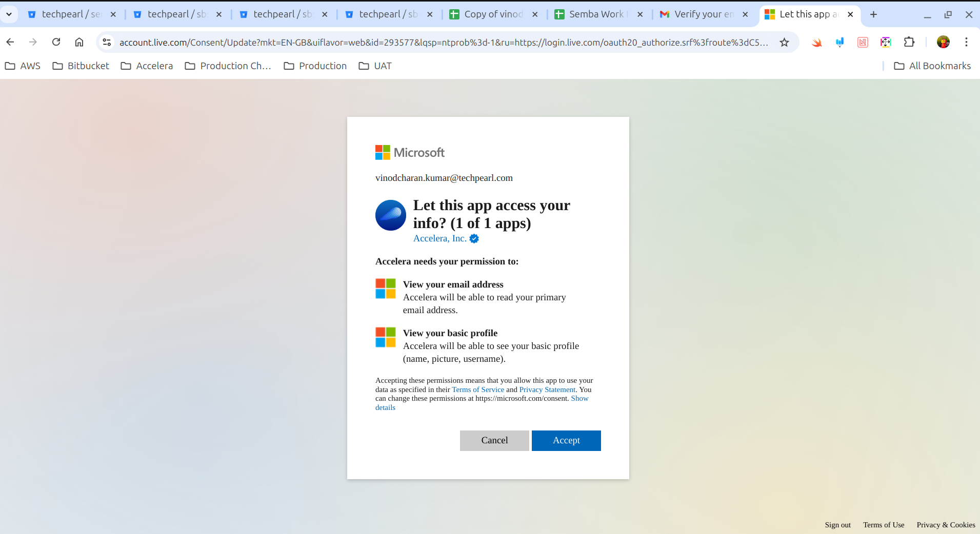Open a new browser tab
Screen dimensions: 980x534
pyautogui.click(x=873, y=14)
